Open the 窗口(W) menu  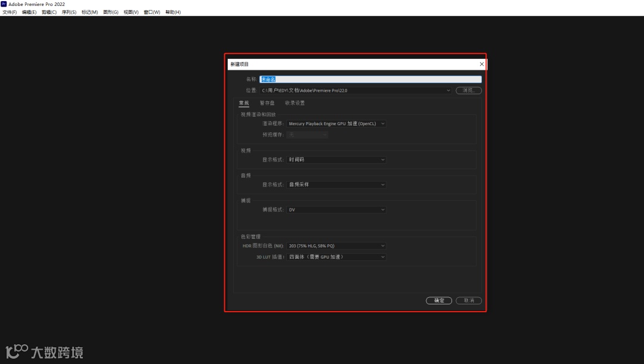(x=151, y=13)
